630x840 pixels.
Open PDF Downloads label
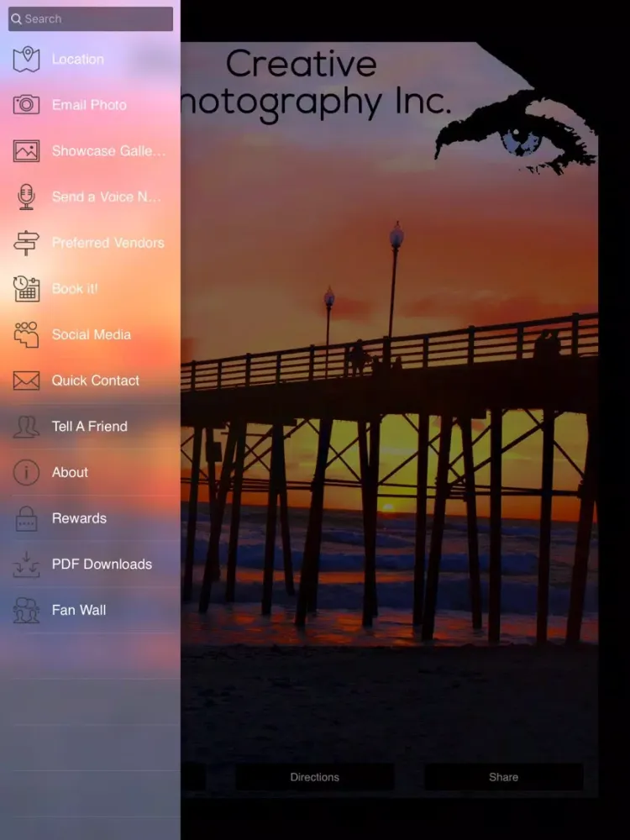[x=102, y=564]
